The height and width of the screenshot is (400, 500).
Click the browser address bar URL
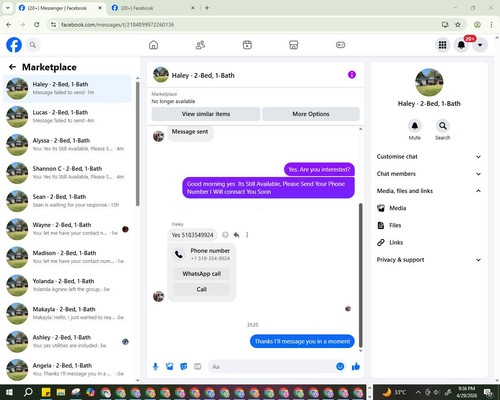click(117, 25)
